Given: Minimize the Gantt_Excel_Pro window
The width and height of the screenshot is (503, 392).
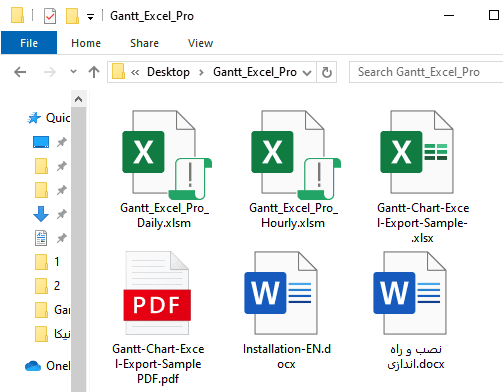Looking at the screenshot, I should coord(449,15).
